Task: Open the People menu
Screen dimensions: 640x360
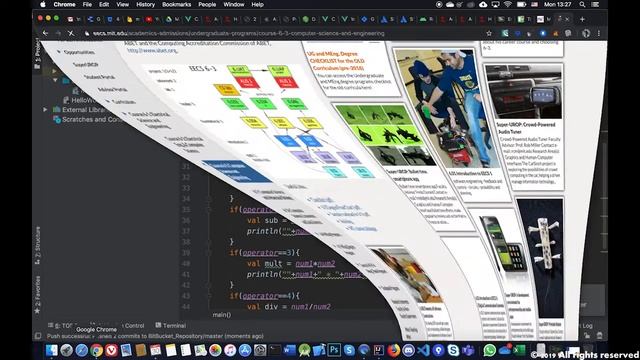Action: pos(207,4)
